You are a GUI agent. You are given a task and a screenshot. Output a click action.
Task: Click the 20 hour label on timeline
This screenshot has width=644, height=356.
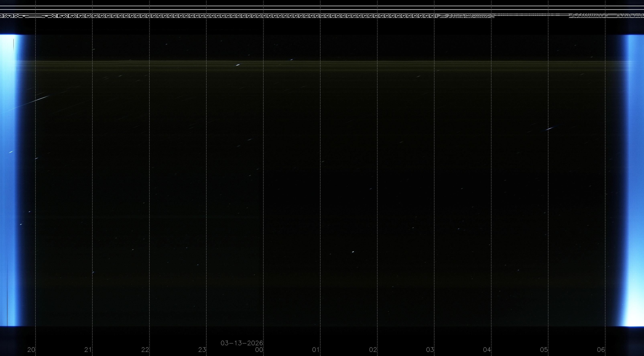(31, 350)
